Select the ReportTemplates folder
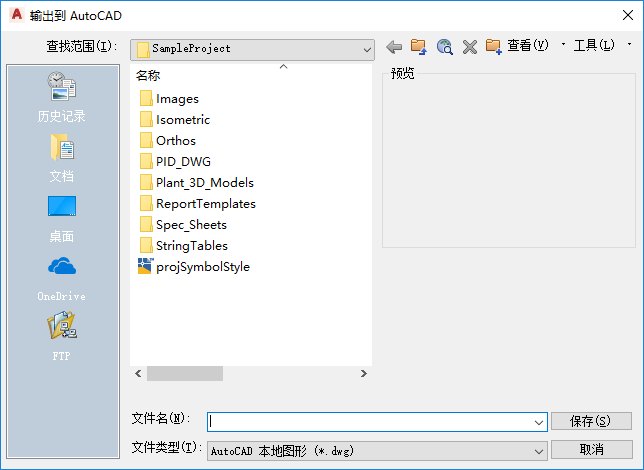Viewport: 644px width, 470px height. [198, 203]
